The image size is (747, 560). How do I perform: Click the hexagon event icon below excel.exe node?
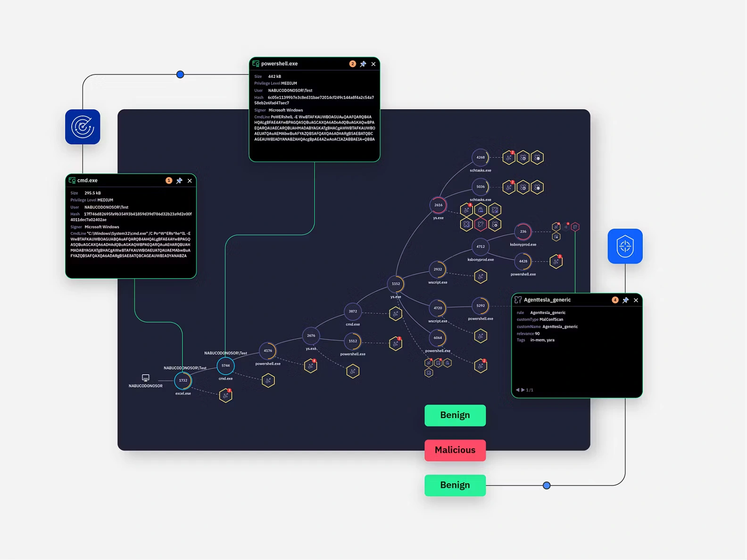point(225,395)
